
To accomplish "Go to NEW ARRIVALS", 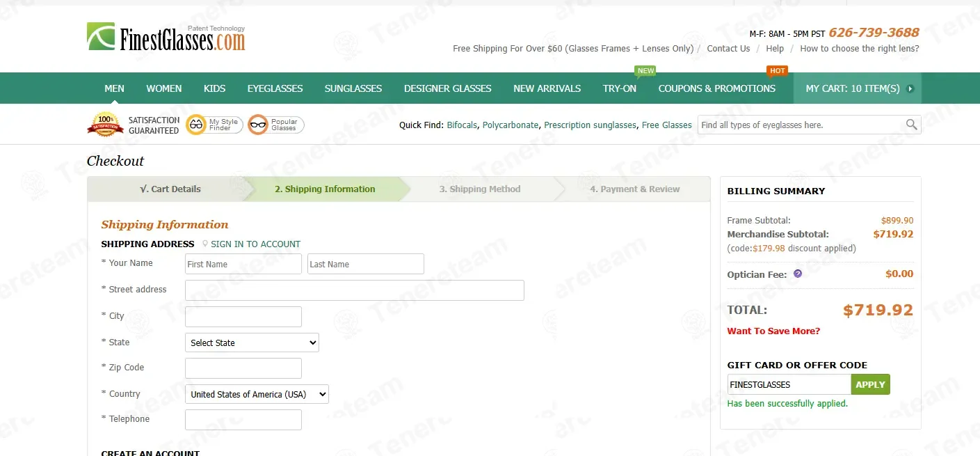I will [547, 88].
